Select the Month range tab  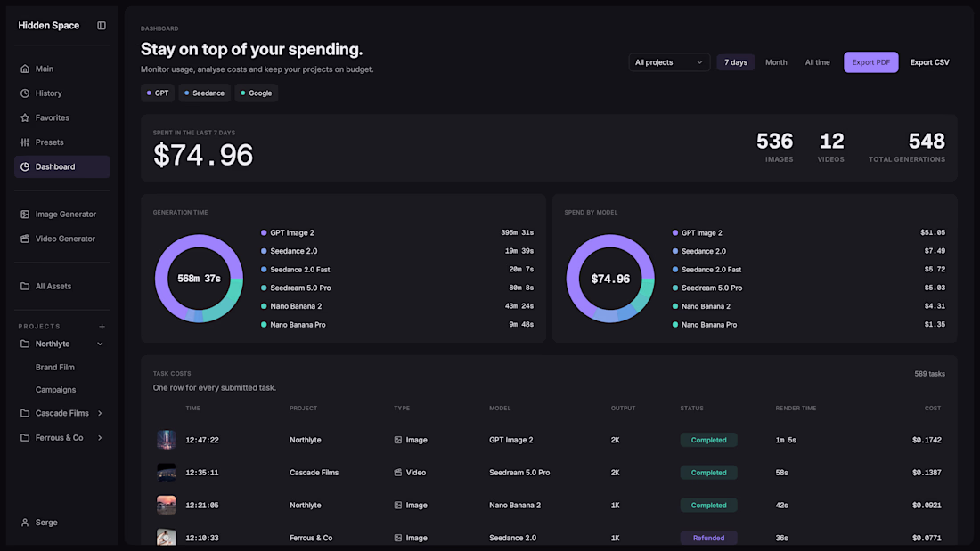[776, 62]
